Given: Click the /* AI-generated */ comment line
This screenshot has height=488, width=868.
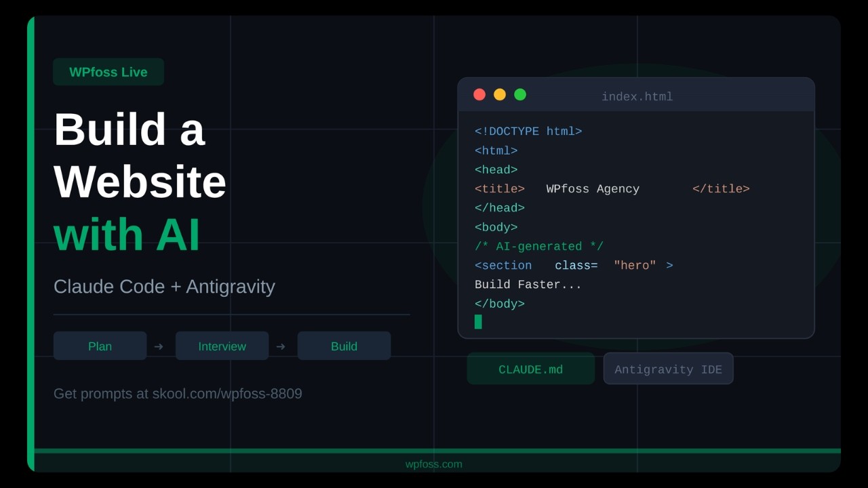Looking at the screenshot, I should (x=539, y=246).
